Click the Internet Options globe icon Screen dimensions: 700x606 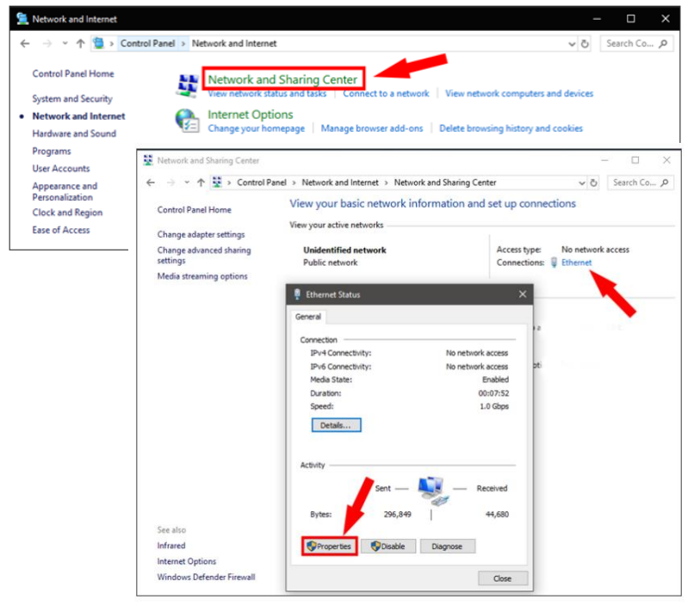(x=189, y=120)
